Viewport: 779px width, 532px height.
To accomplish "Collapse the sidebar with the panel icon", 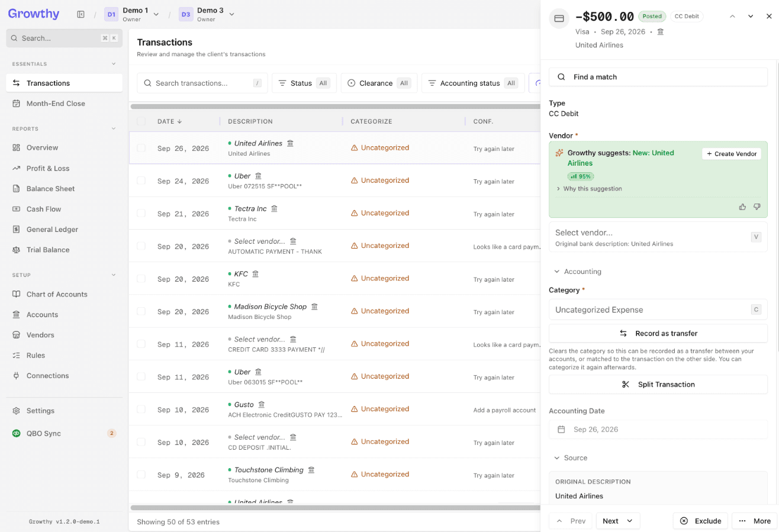I will coord(81,14).
